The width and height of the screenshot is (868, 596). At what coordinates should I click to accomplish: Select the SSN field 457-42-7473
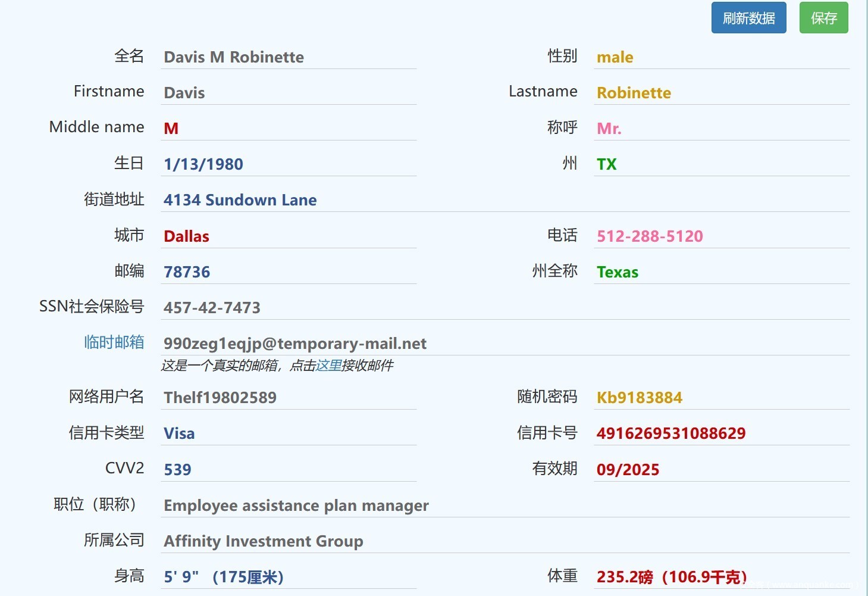click(x=504, y=308)
